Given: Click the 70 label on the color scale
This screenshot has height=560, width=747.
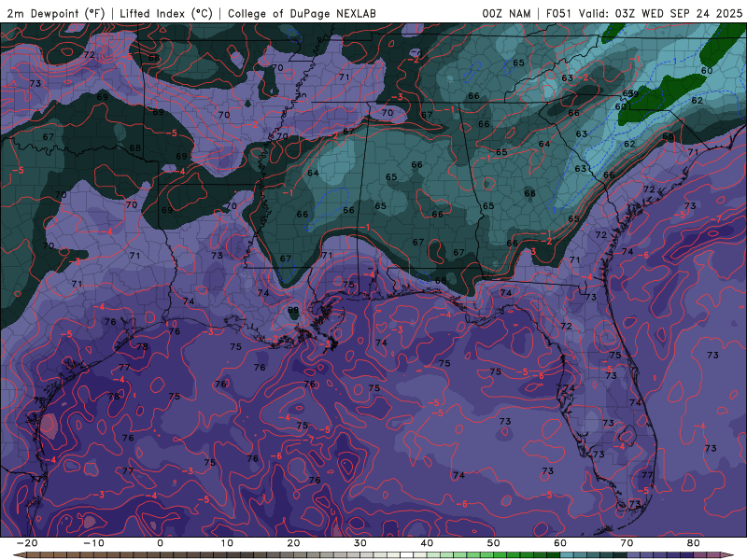Looking at the screenshot, I should pos(627,543).
